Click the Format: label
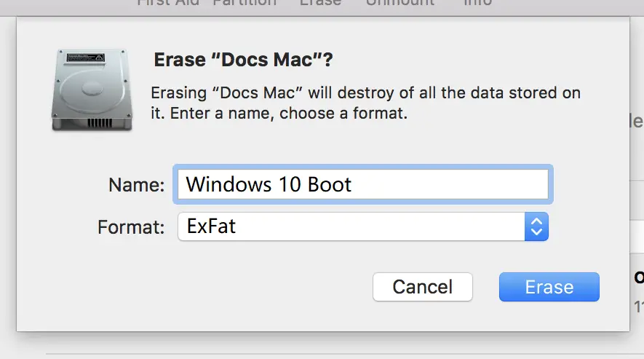The width and height of the screenshot is (644, 359). click(131, 227)
